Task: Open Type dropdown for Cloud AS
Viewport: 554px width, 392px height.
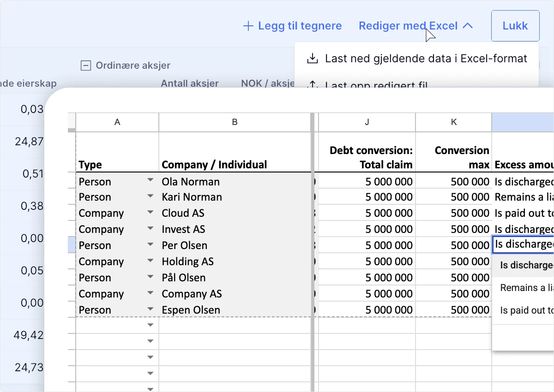Action: pos(150,213)
